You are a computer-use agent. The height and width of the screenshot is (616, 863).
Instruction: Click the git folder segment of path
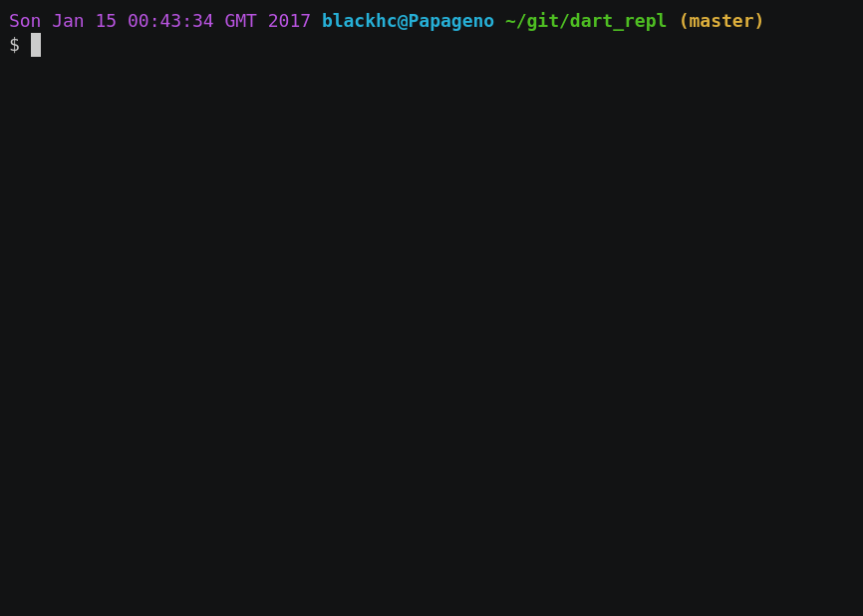click(543, 22)
